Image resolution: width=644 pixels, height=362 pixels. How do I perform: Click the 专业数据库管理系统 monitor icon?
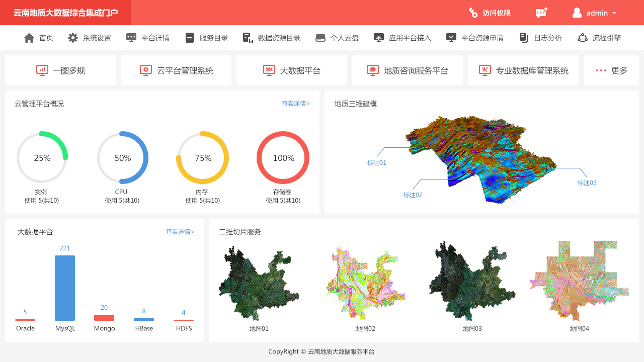click(485, 70)
